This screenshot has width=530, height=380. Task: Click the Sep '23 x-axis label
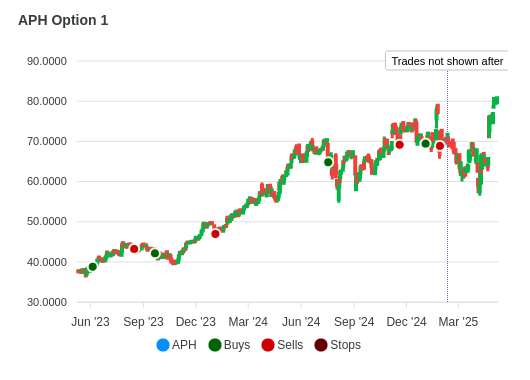[143, 322]
